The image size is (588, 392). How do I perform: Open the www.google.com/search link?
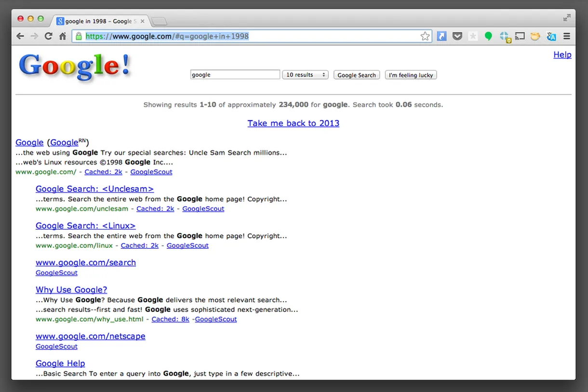click(x=86, y=262)
